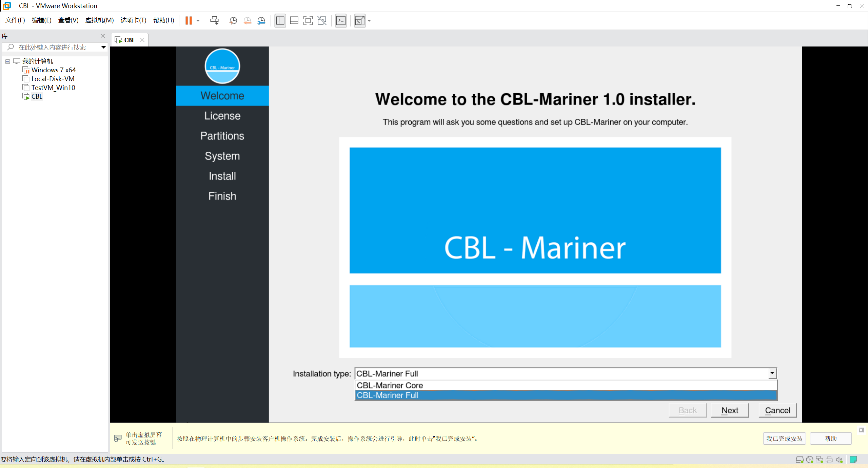
Task: Enter full screen mode icon
Action: 308,21
